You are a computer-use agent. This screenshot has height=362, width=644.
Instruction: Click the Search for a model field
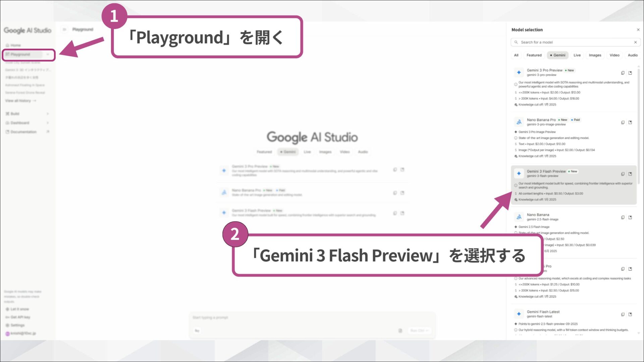(x=575, y=42)
